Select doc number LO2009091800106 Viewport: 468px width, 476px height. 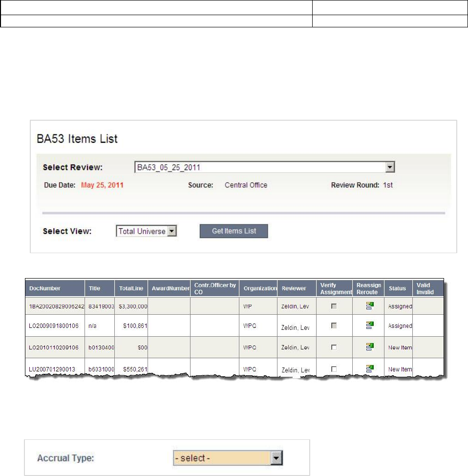[x=53, y=326]
